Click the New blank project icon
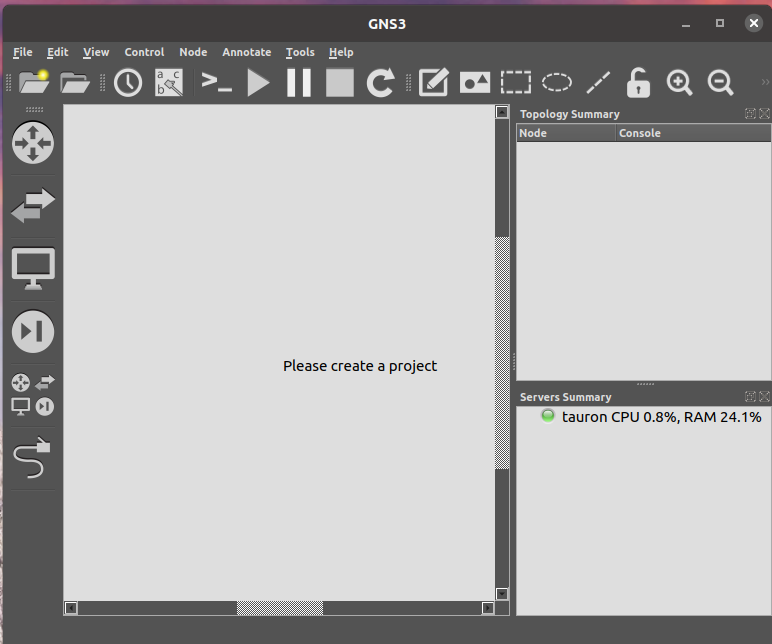 click(34, 82)
